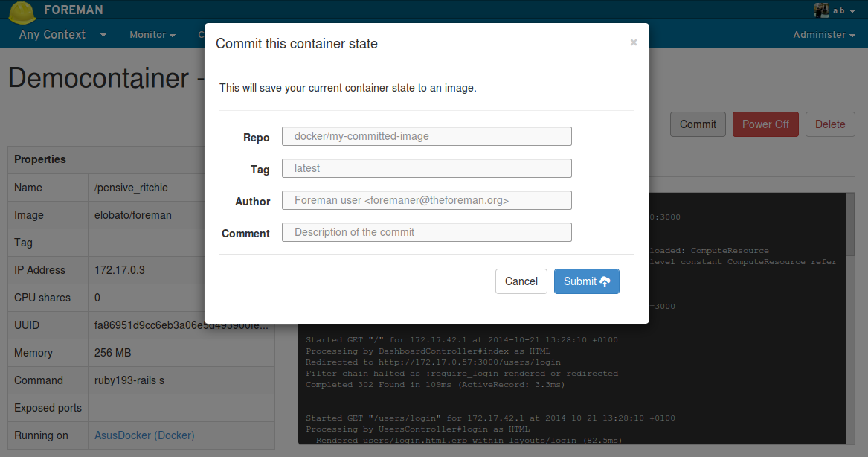Close the commit dialog with the X icon

point(633,43)
